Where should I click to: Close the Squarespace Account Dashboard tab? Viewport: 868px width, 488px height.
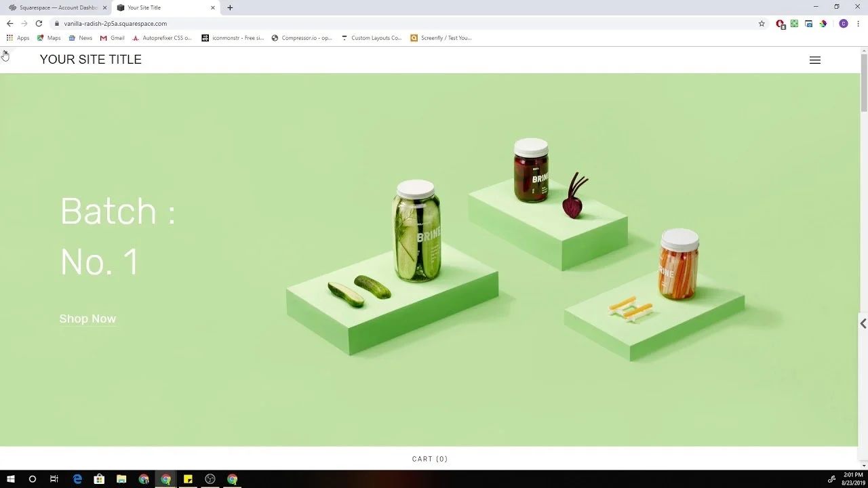[x=104, y=7]
